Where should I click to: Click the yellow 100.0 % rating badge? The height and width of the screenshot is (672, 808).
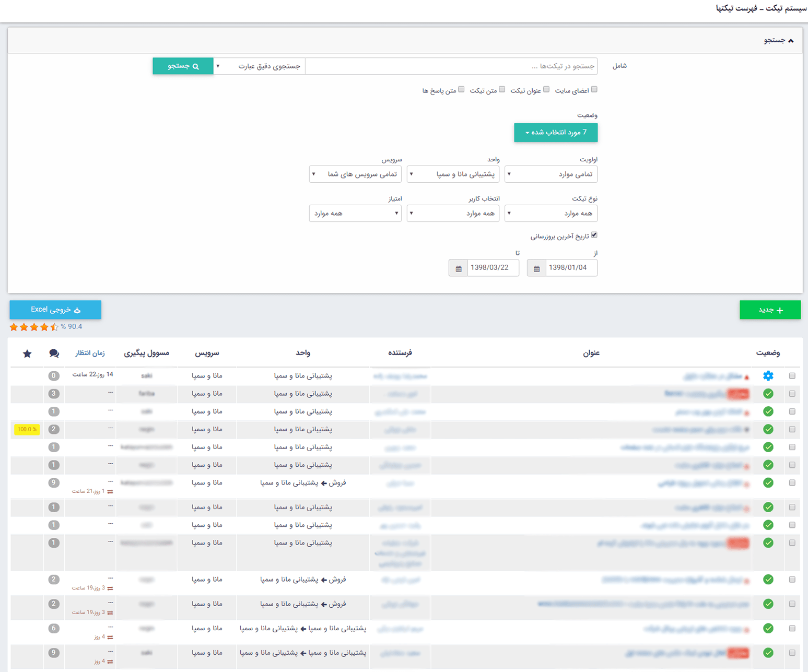[27, 429]
